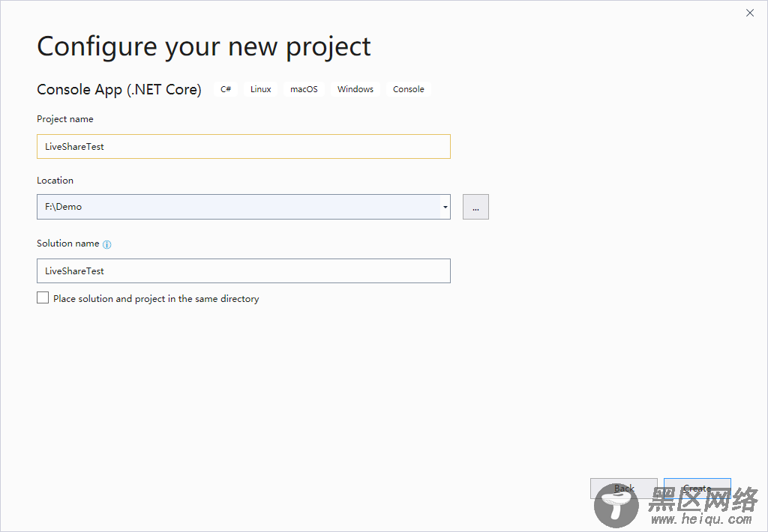
Task: Click the Linux tag
Action: [260, 89]
